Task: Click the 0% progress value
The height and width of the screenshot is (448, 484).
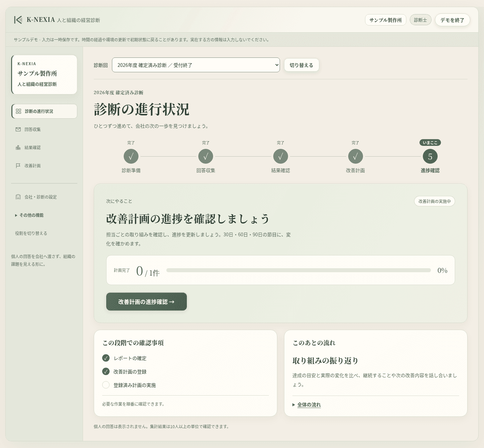Action: coord(442,270)
